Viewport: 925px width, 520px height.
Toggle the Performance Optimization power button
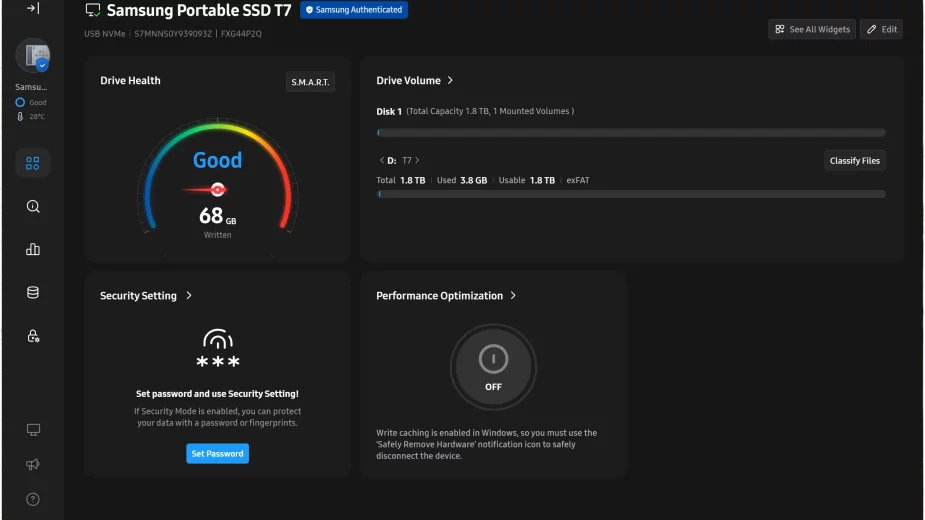[493, 359]
